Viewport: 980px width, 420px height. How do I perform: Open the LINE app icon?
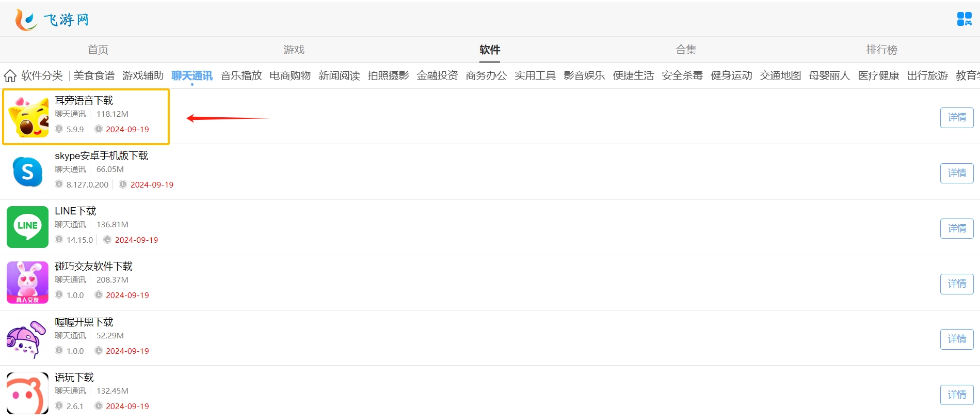coord(27,227)
